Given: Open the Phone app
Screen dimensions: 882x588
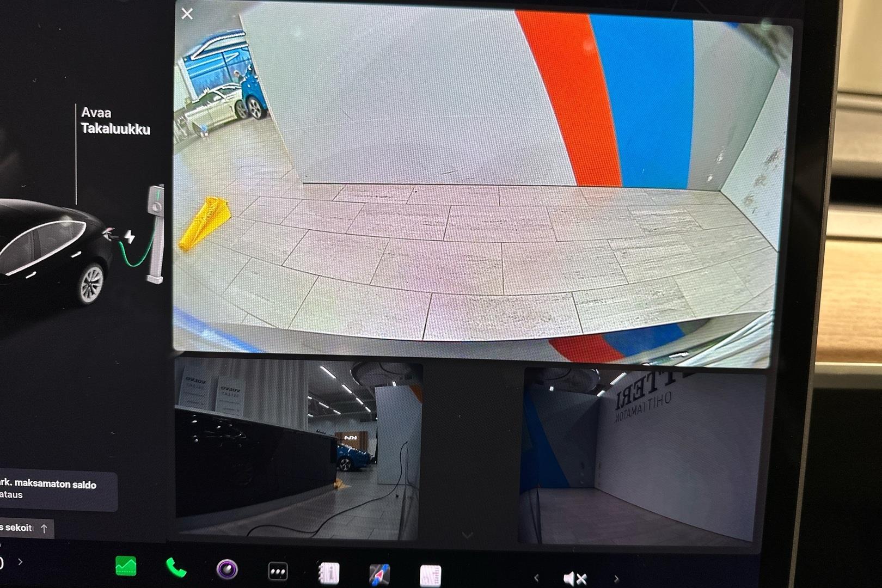Looking at the screenshot, I should (176, 568).
